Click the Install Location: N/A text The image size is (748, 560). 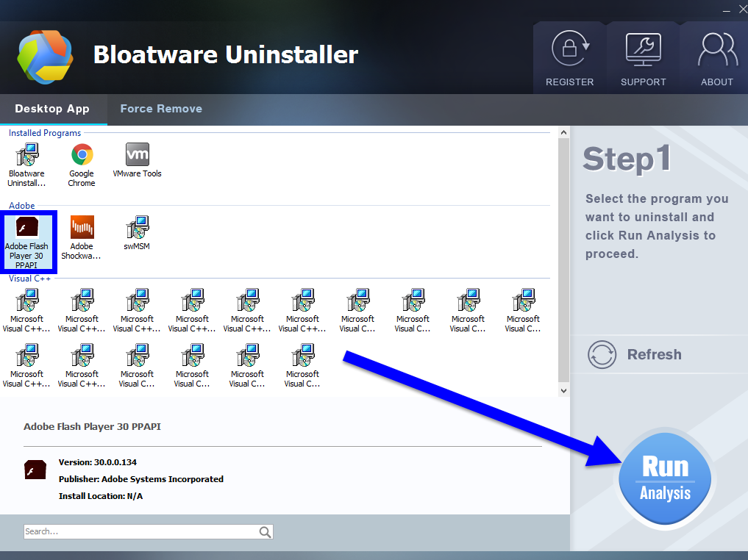(101, 496)
